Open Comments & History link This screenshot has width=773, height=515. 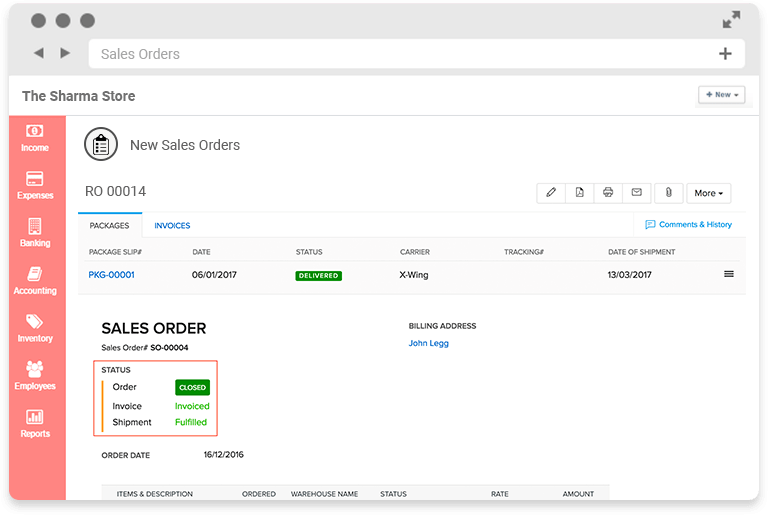click(689, 225)
